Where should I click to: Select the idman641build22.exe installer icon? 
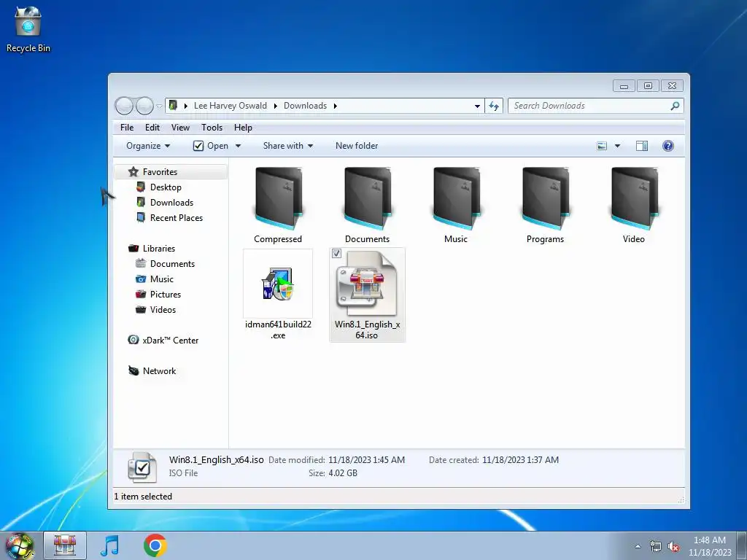pyautogui.click(x=278, y=284)
